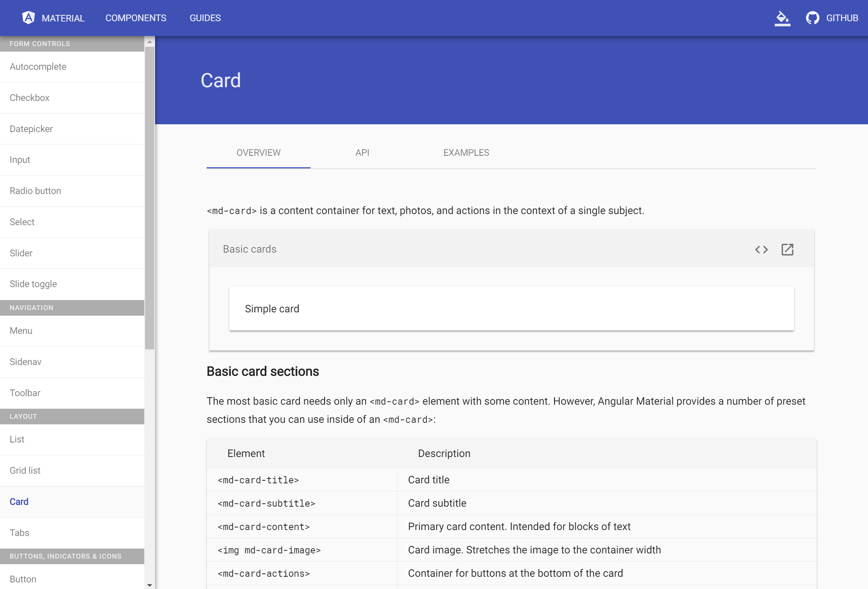
Task: Click the Angular shield logo icon
Action: pyautogui.click(x=28, y=17)
